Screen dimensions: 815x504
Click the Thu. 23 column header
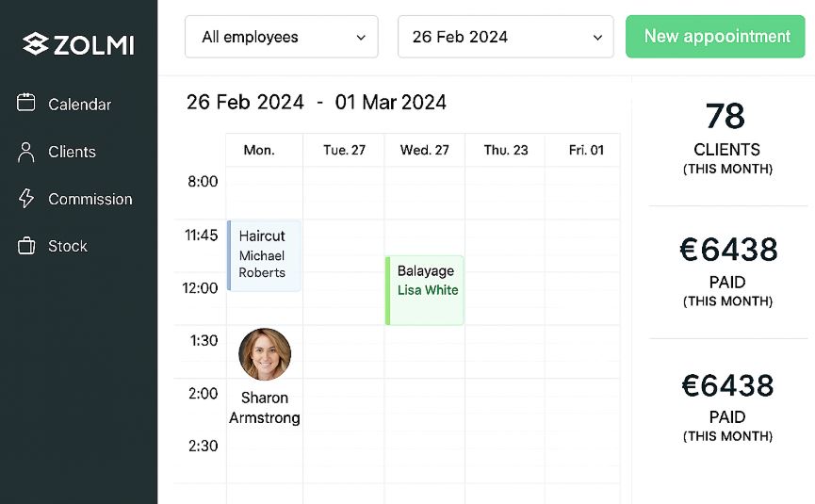[x=506, y=150]
